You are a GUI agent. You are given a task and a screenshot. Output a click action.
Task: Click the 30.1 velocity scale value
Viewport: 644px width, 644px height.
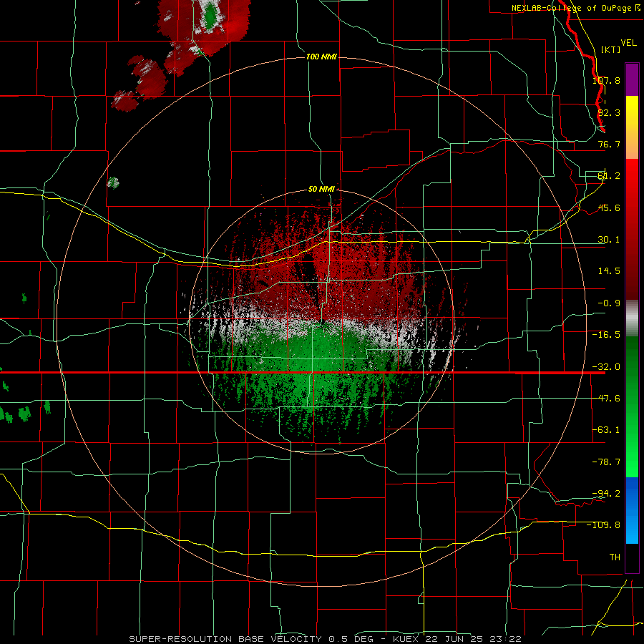pos(609,240)
